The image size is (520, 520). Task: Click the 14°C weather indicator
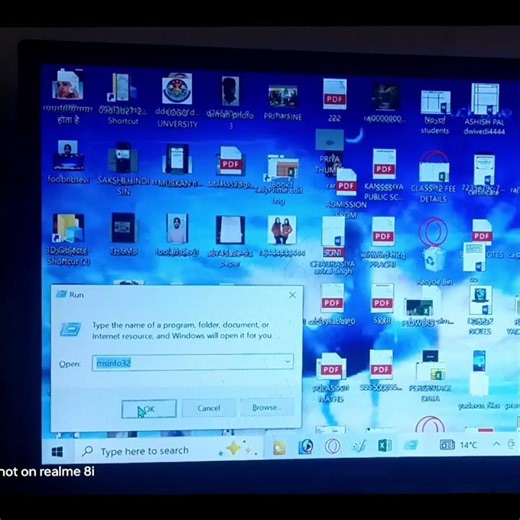coord(458,445)
